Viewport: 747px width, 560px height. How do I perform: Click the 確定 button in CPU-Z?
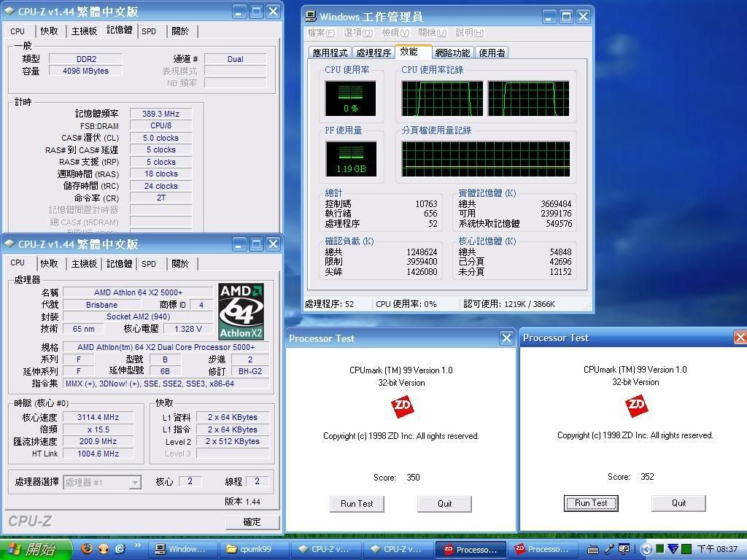252,522
